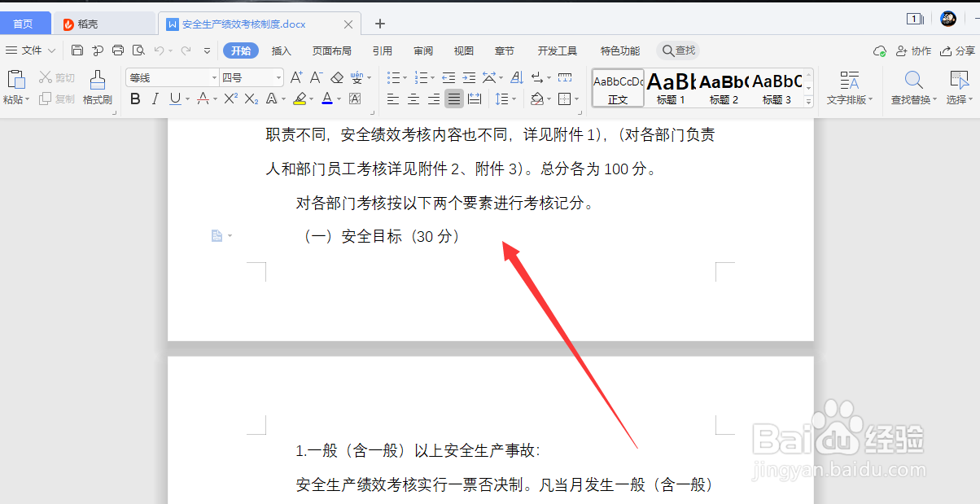Screen dimensions: 980x504
Task: Click the new tab plus button
Action: pyautogui.click(x=380, y=24)
